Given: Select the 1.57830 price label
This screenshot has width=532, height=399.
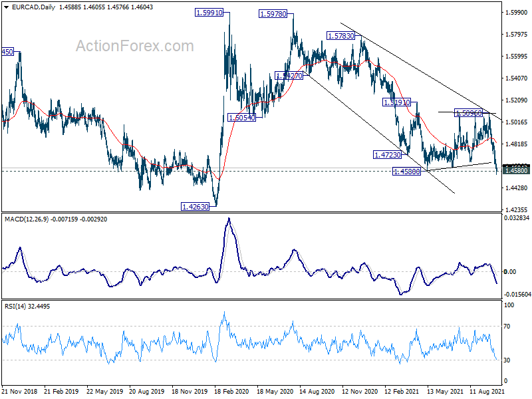Looking at the screenshot, I should pyautogui.click(x=340, y=36).
